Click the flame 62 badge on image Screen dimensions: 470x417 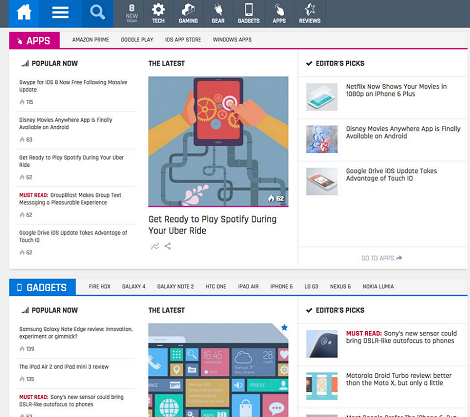coord(276,198)
